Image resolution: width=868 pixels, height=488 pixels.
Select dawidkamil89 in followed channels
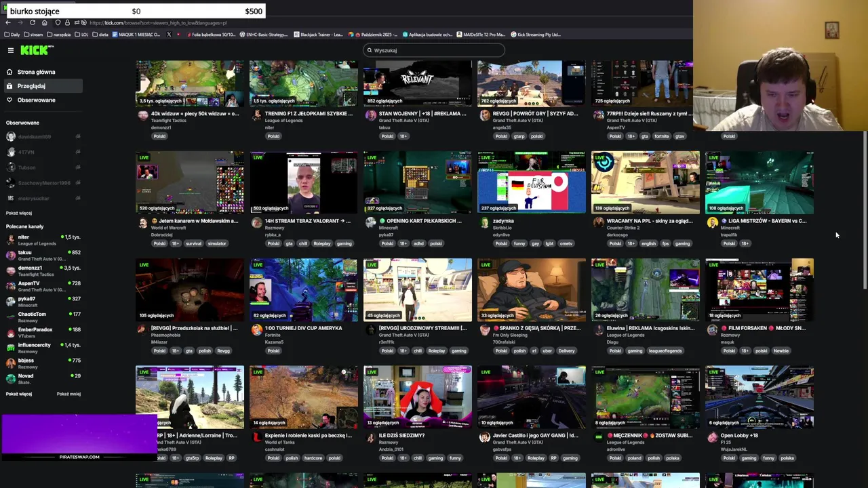click(x=43, y=137)
